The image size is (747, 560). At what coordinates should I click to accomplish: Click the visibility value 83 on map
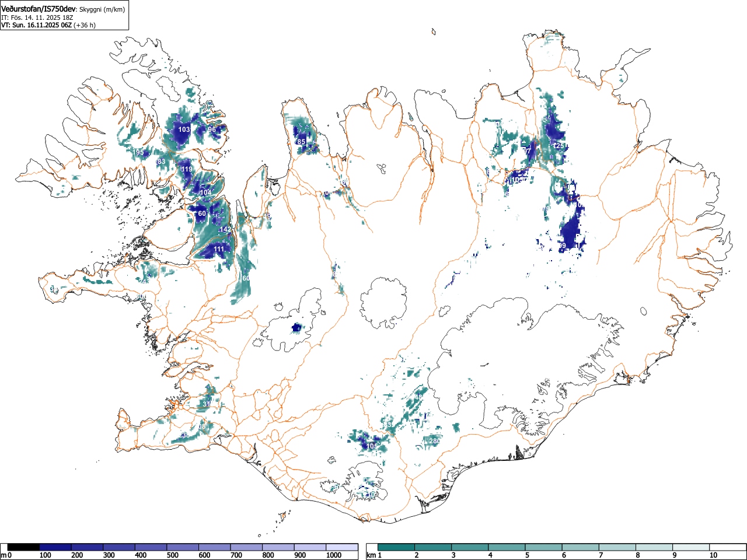tap(162, 162)
